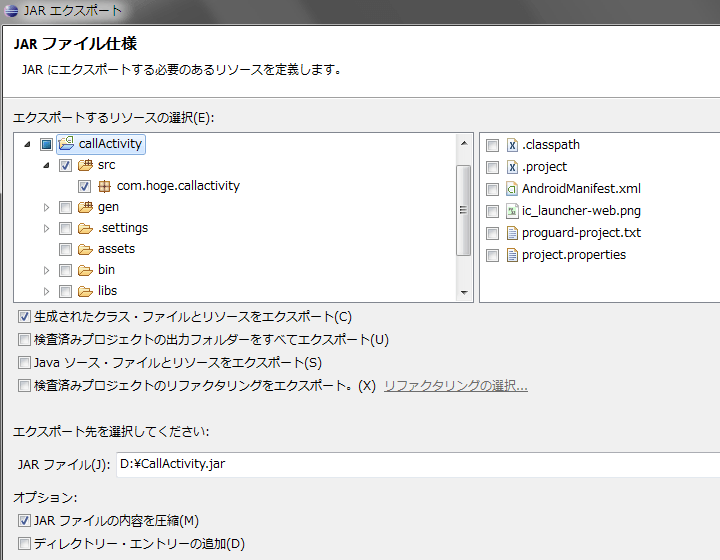Select the libs folder in tree
The image size is (720, 560).
click(x=106, y=291)
